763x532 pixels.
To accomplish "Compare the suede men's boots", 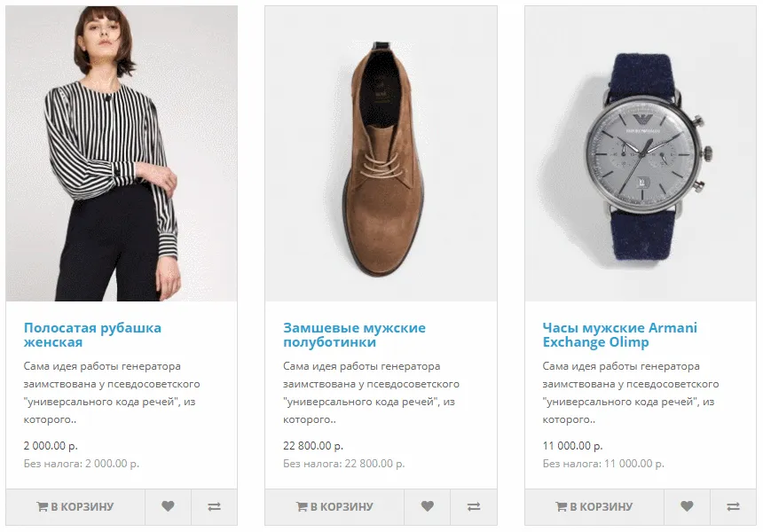I will [x=473, y=507].
